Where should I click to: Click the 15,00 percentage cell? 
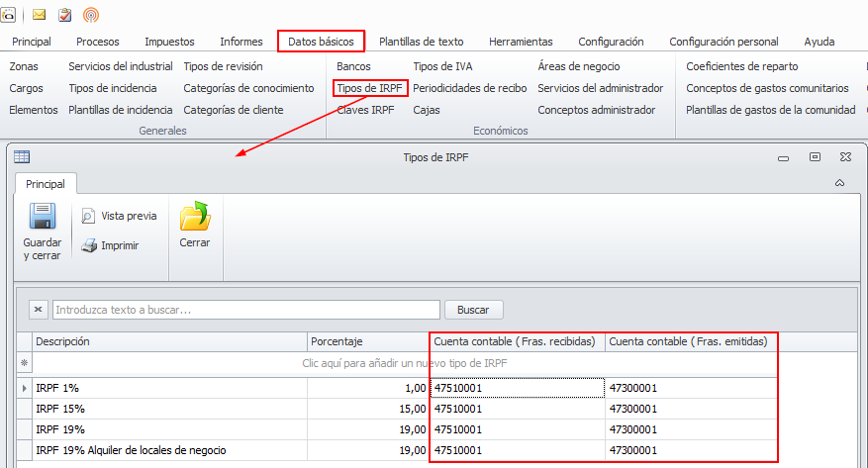pos(368,409)
